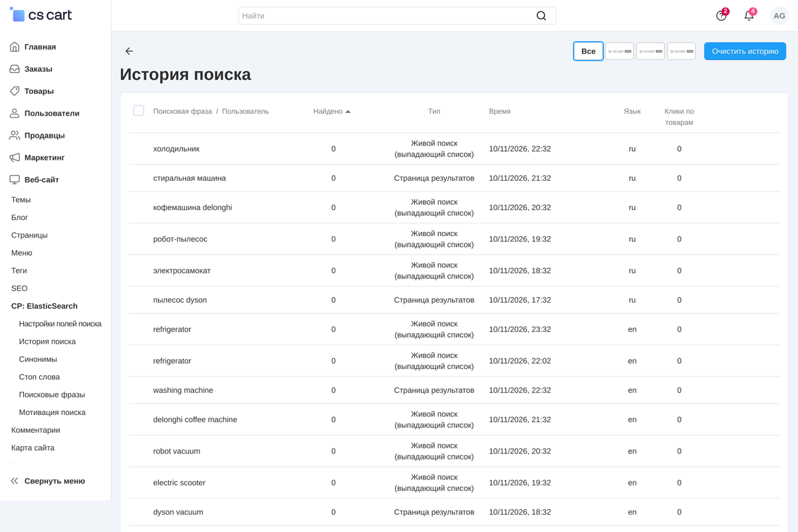
Task: Click the sort arrow next to Найдено
Action: click(x=348, y=112)
